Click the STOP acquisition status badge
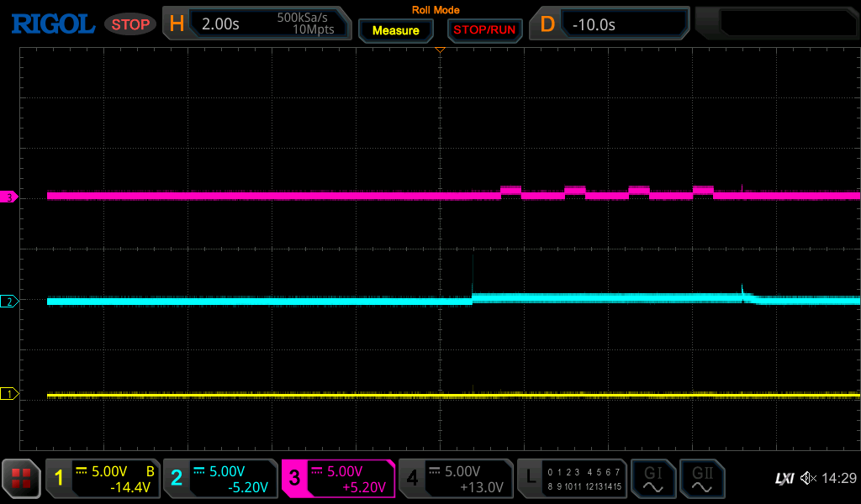 pos(130,24)
